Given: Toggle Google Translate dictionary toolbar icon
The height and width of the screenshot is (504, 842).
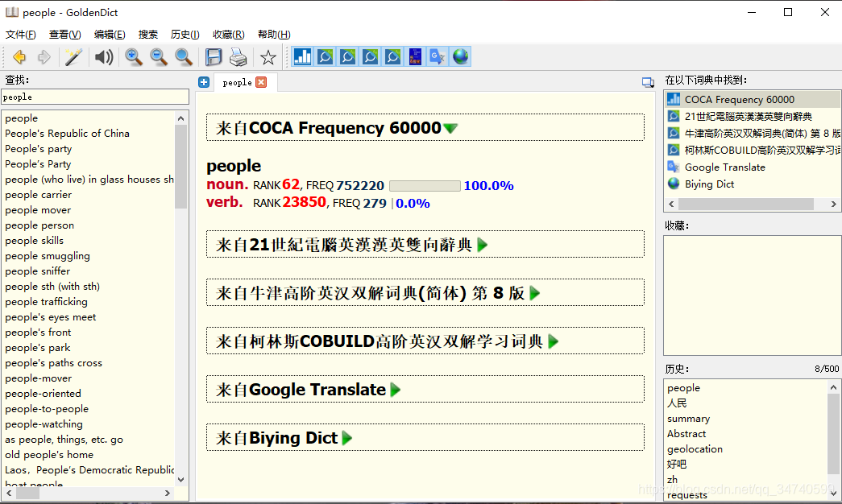Looking at the screenshot, I should click(438, 56).
